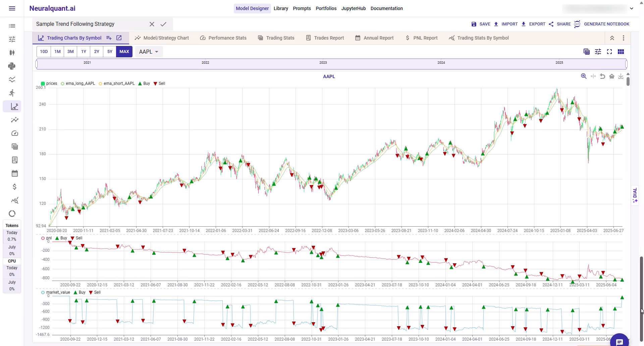
Task: Open the chat bubble widget
Action: click(619, 341)
